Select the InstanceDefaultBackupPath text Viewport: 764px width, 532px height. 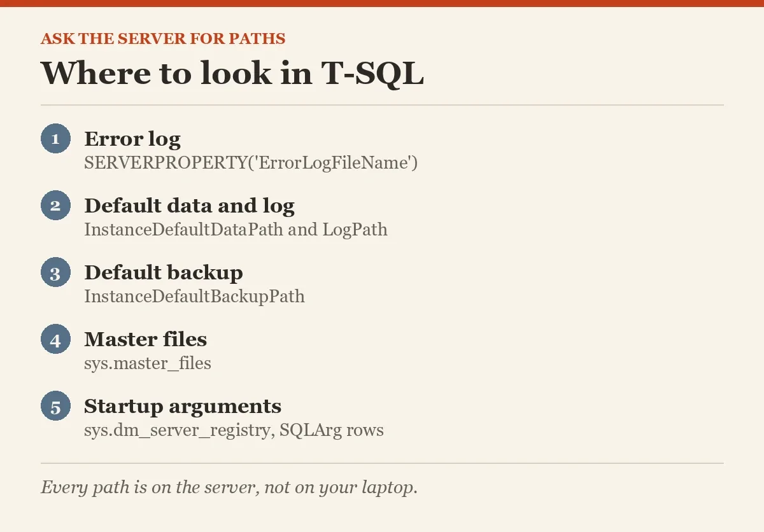click(194, 297)
